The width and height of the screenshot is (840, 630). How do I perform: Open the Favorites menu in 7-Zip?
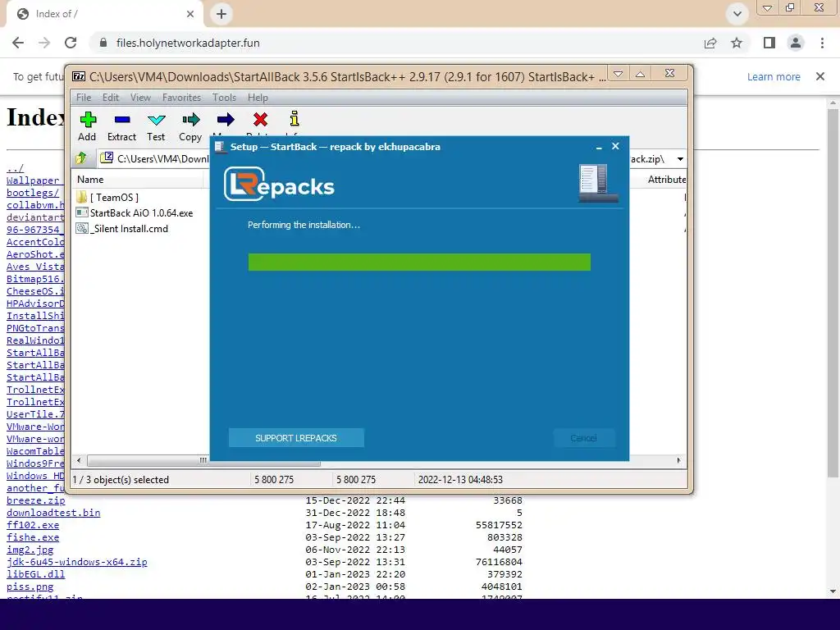181,98
